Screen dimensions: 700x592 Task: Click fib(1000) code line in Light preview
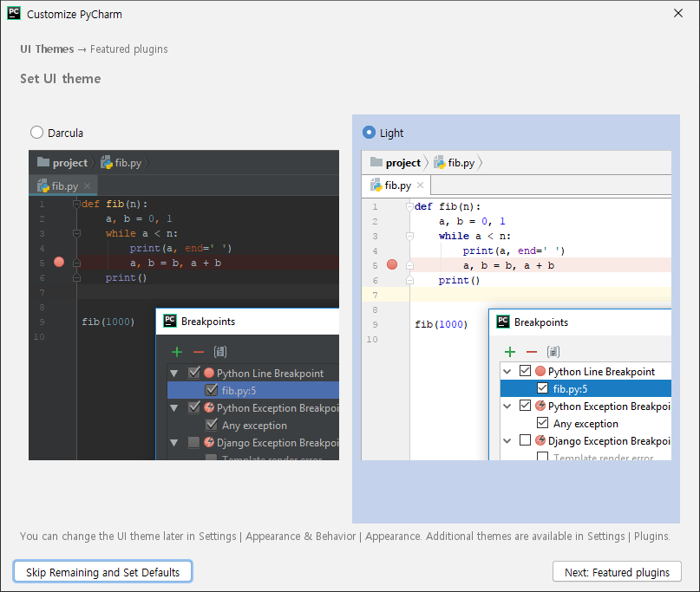441,324
